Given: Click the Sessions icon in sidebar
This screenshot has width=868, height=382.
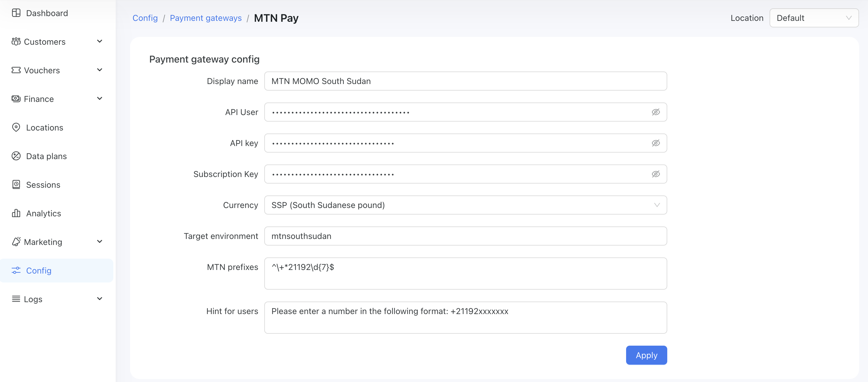Looking at the screenshot, I should coord(16,184).
